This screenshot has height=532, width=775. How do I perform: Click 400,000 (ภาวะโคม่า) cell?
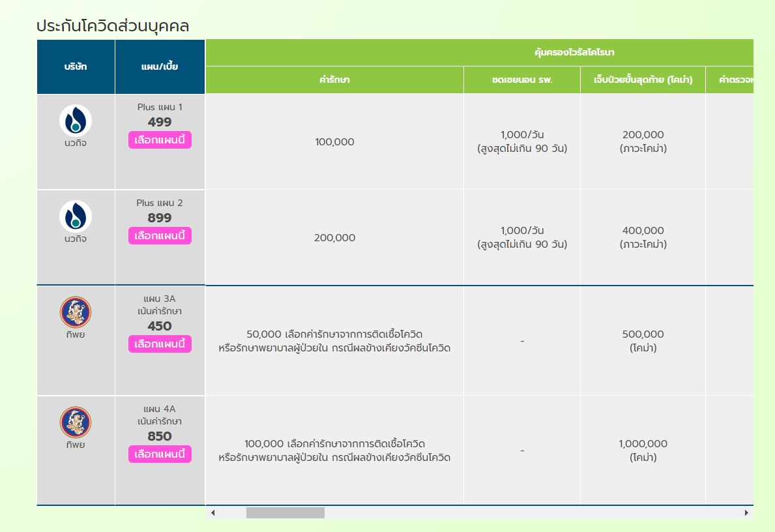pos(643,237)
